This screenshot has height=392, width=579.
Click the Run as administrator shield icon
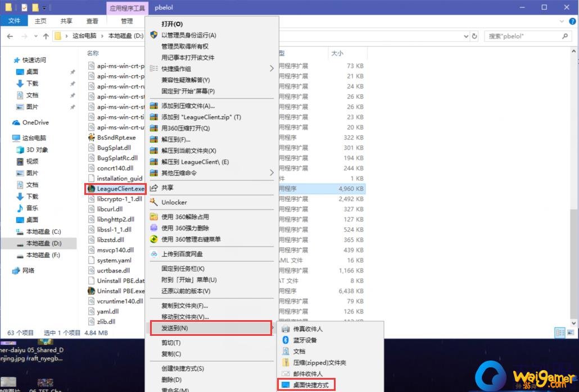(154, 35)
